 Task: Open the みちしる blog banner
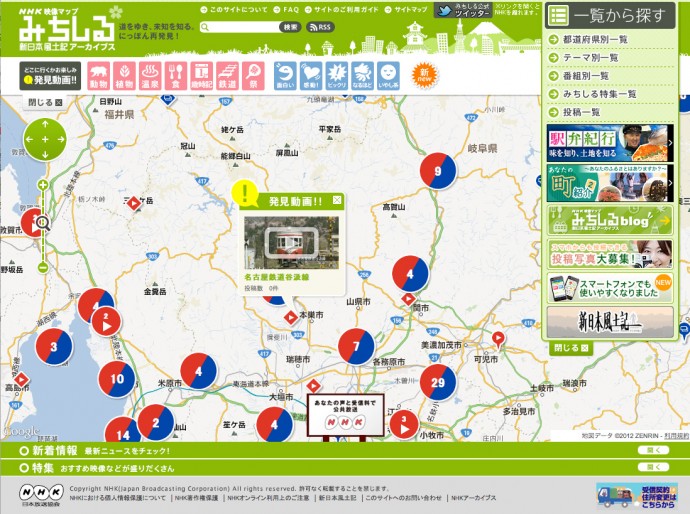coord(610,220)
